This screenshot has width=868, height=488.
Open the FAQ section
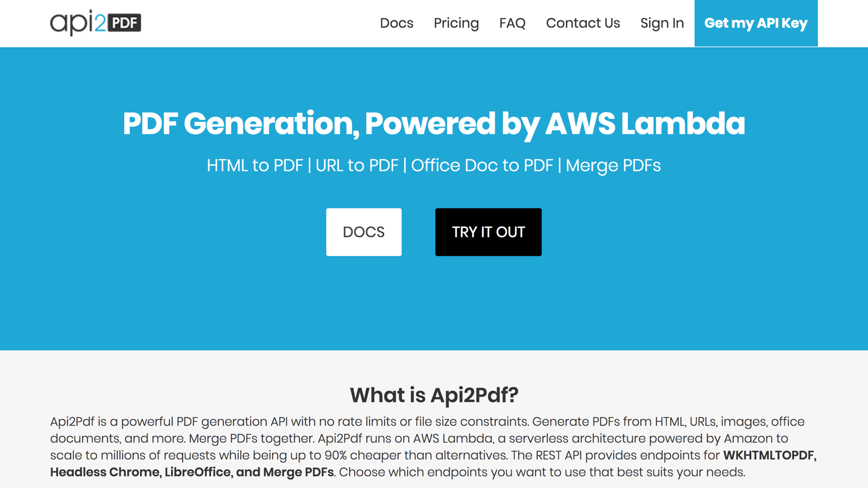512,23
